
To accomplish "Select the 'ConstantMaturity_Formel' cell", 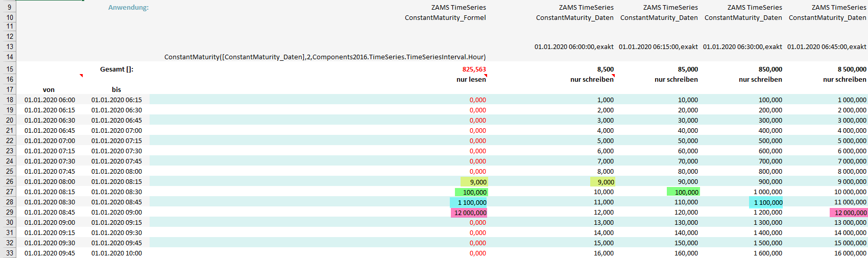I will point(445,18).
